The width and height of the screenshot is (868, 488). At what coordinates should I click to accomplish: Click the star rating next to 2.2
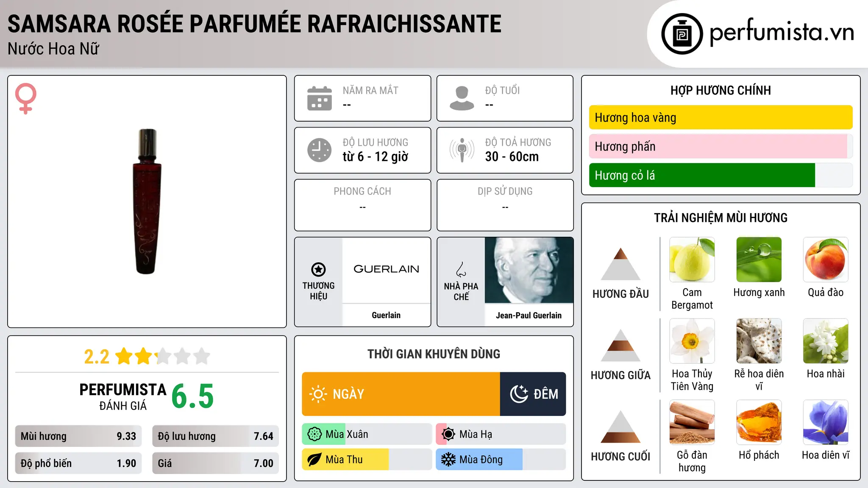163,356
